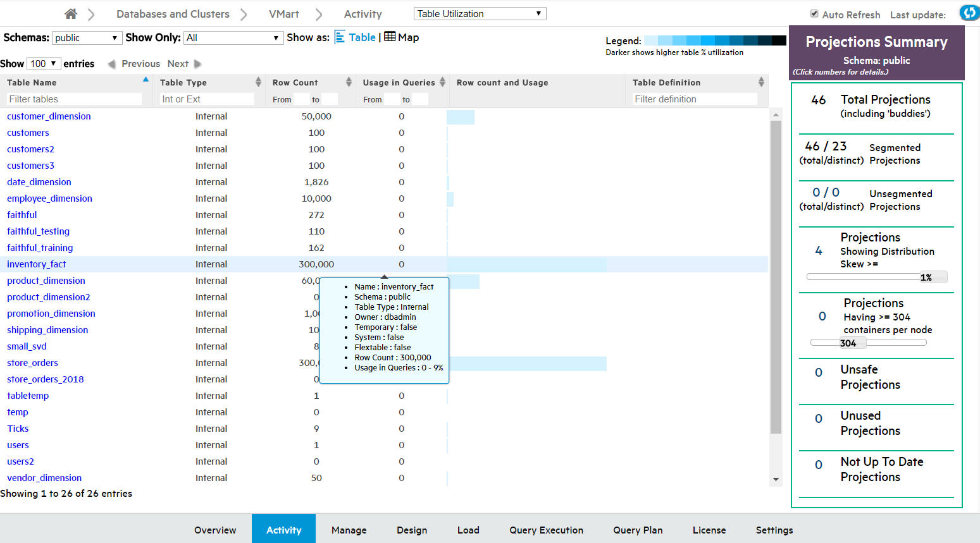Change the Show entries count dropdown
The image size is (980, 543).
[44, 64]
